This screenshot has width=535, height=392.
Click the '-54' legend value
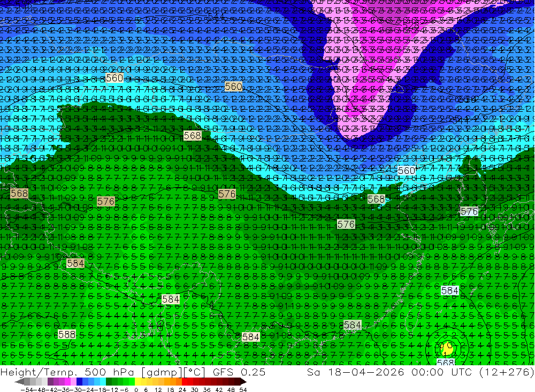[27, 390]
